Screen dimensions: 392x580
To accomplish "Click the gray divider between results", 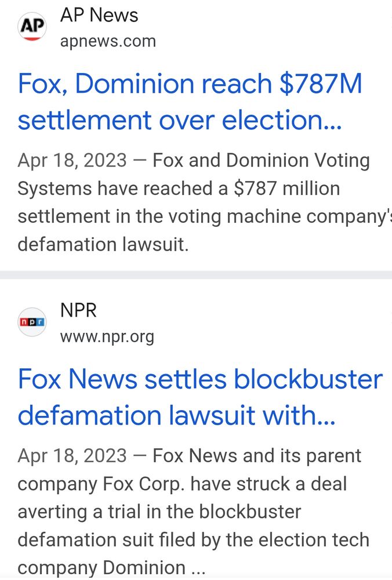I will point(196,275).
